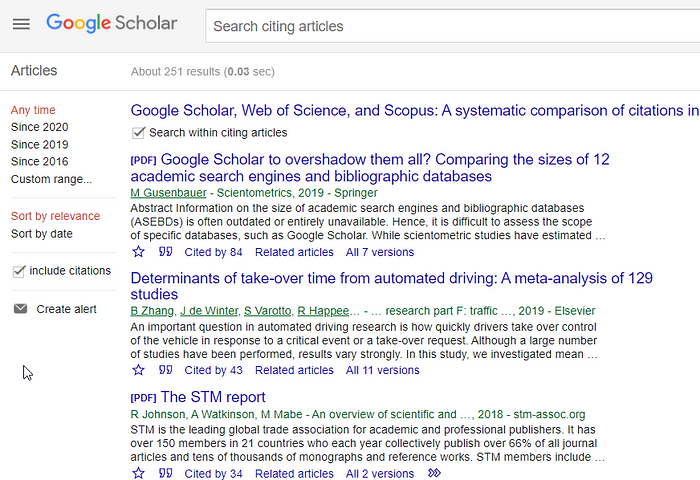
Task: Click the About 251 results text
Action: 203,72
